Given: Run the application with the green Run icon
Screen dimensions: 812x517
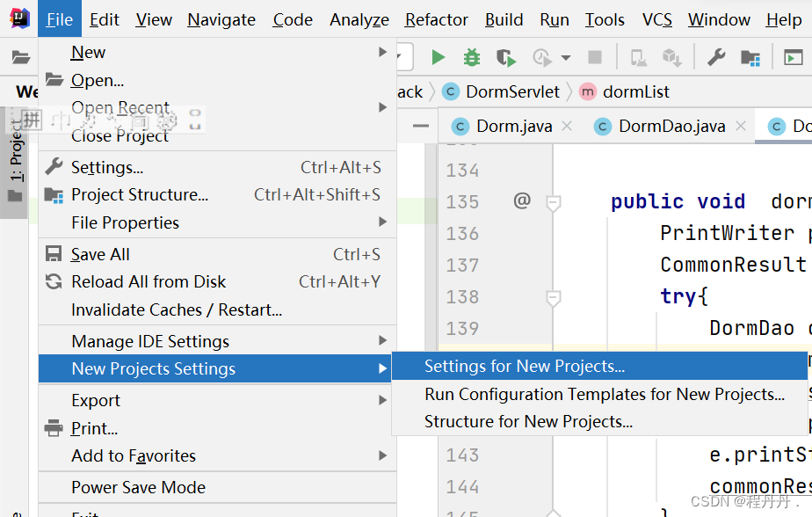Looking at the screenshot, I should (x=439, y=56).
